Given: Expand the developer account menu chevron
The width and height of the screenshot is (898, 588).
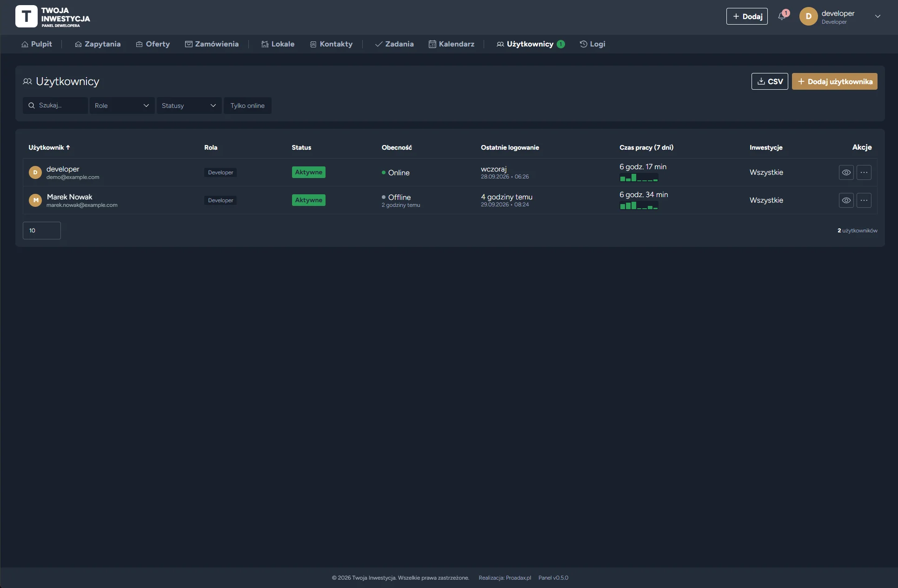Looking at the screenshot, I should [x=878, y=16].
